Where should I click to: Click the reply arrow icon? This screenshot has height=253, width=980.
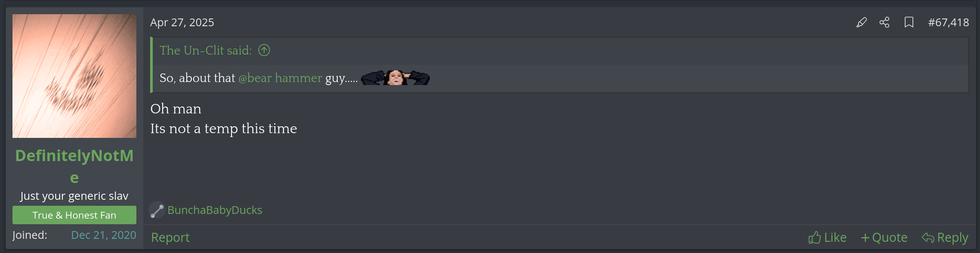coord(928,238)
